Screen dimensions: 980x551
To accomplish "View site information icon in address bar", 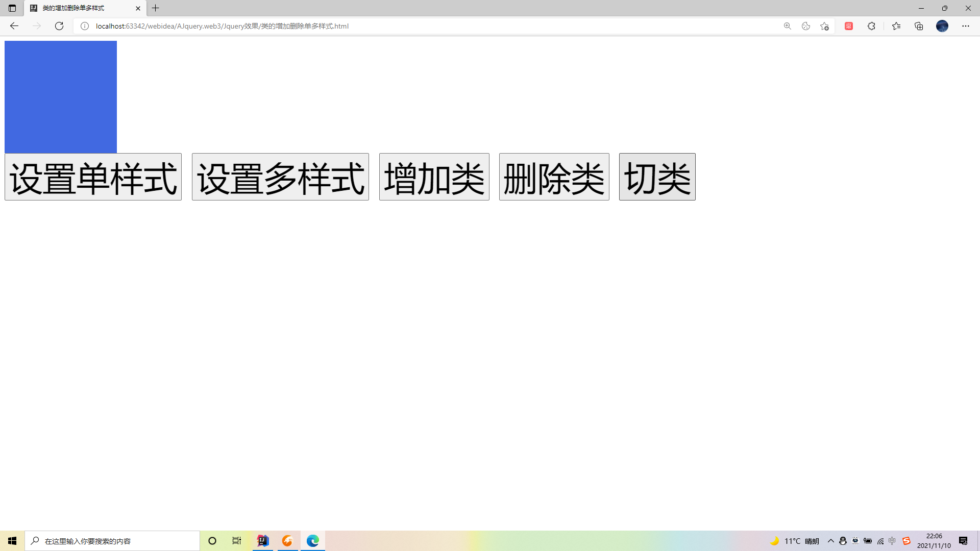I will (85, 26).
